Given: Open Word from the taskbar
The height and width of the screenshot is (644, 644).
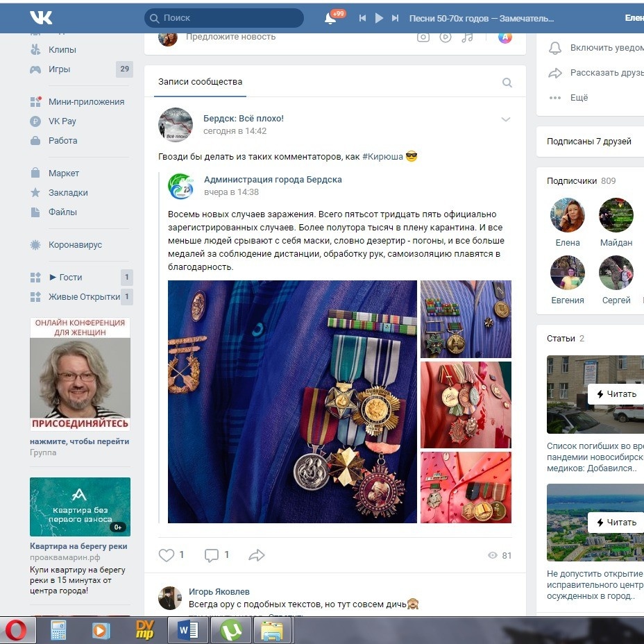Looking at the screenshot, I should coord(188,630).
